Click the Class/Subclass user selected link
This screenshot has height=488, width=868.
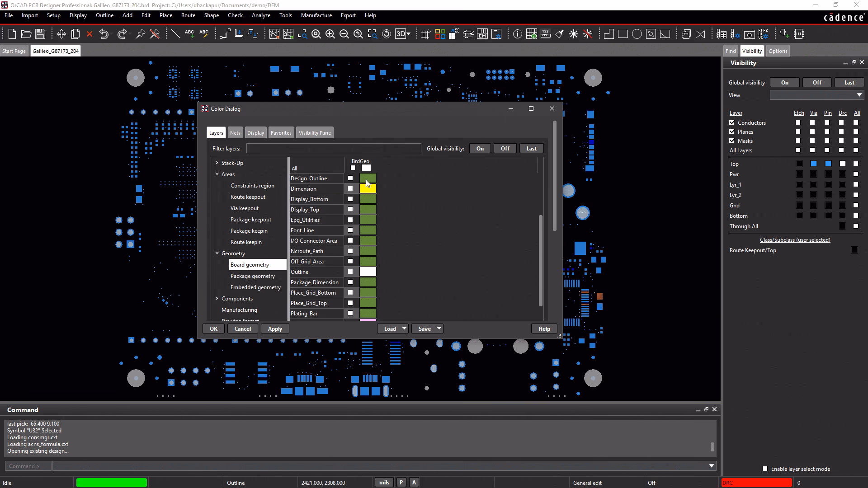coord(794,239)
